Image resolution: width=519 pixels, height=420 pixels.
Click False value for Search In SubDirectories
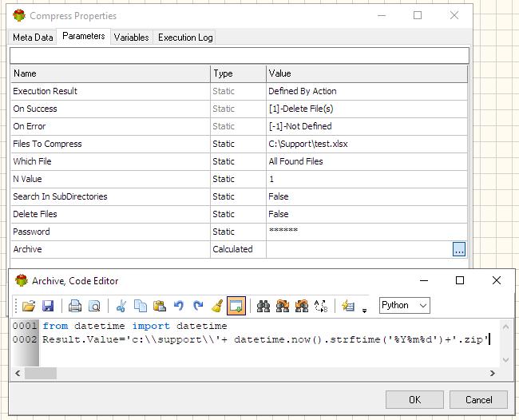pyautogui.click(x=279, y=196)
